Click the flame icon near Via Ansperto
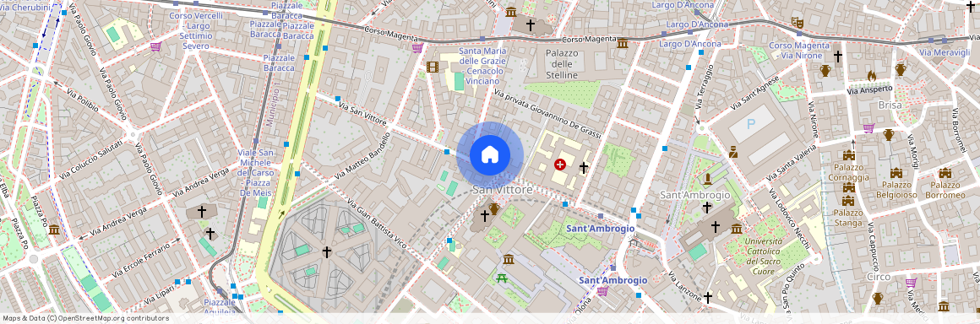 click(x=871, y=76)
